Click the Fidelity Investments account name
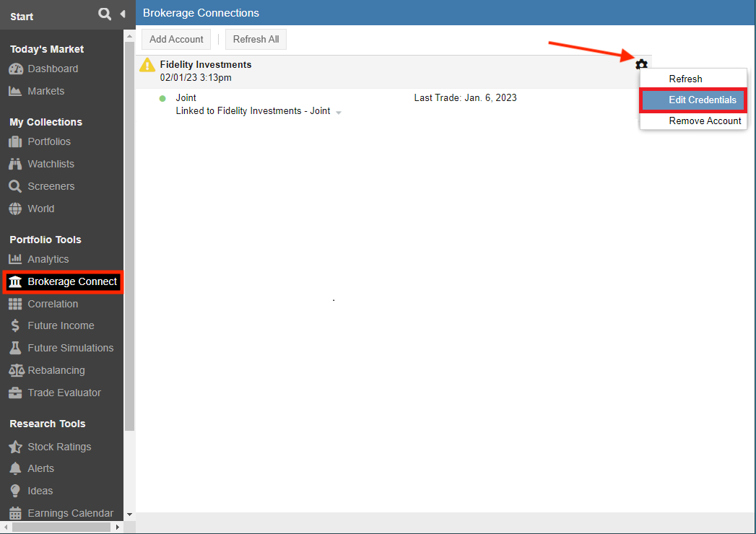Screen dimensions: 756x534 click(206, 64)
